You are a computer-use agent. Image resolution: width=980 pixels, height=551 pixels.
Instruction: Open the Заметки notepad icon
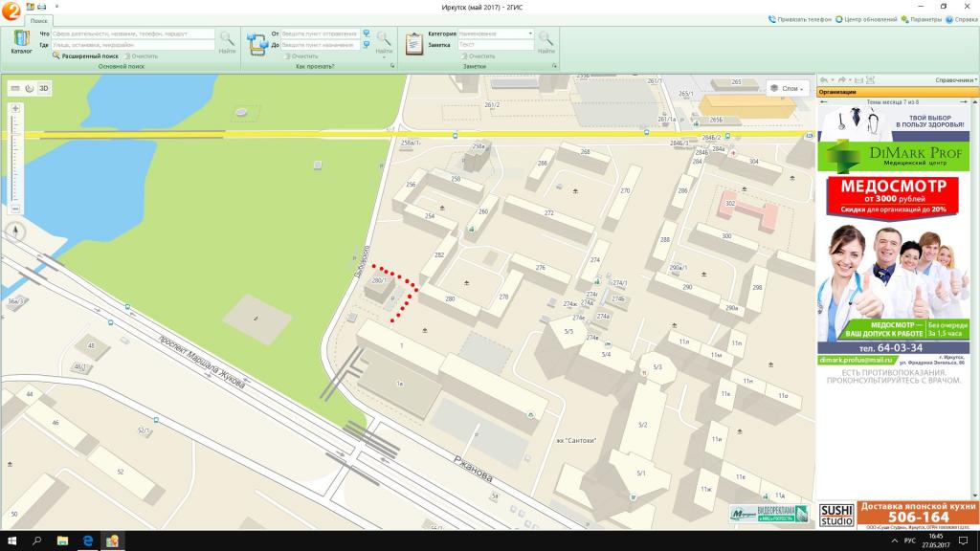pos(414,43)
